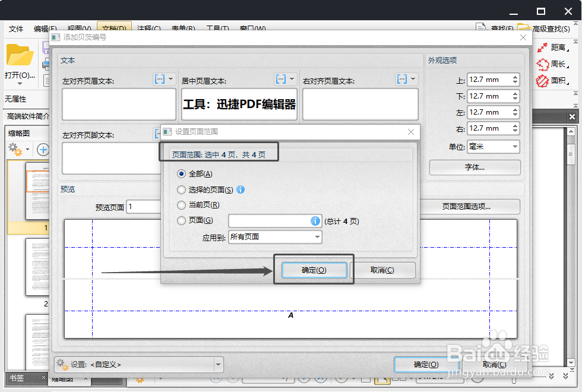Click the 打开(O)... folder icon
Image resolution: width=582 pixels, height=392 pixels.
point(20,55)
